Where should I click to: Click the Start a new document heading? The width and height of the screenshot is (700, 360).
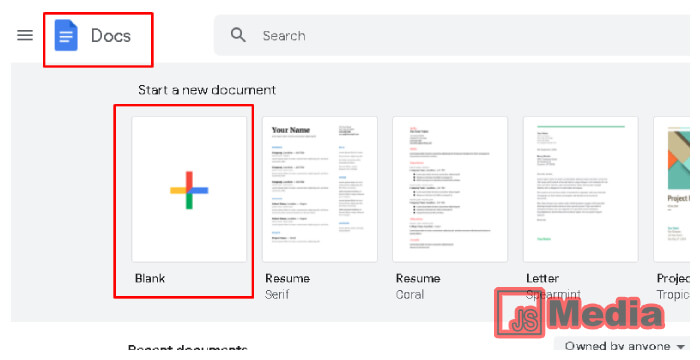click(x=207, y=90)
